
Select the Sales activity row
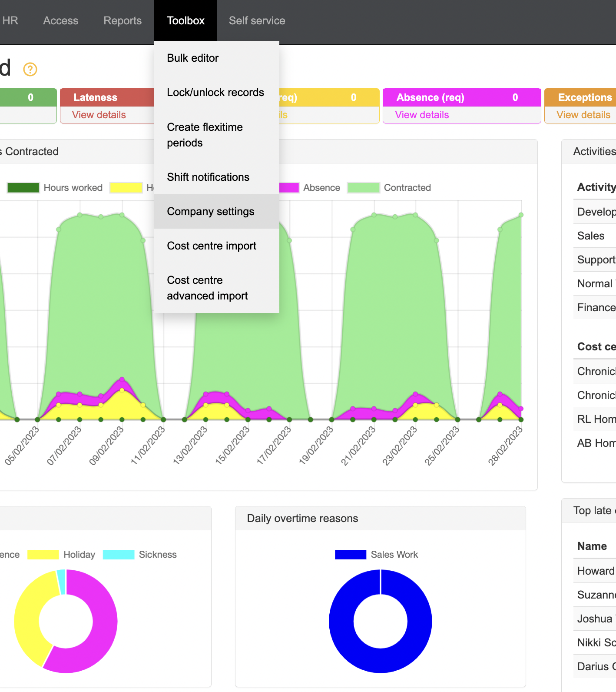click(x=595, y=236)
